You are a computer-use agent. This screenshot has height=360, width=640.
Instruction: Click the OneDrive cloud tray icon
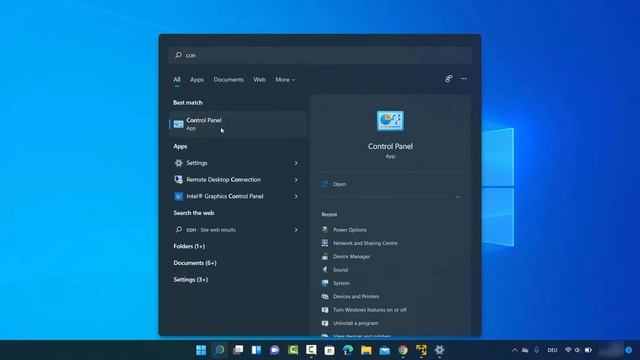[x=525, y=350]
